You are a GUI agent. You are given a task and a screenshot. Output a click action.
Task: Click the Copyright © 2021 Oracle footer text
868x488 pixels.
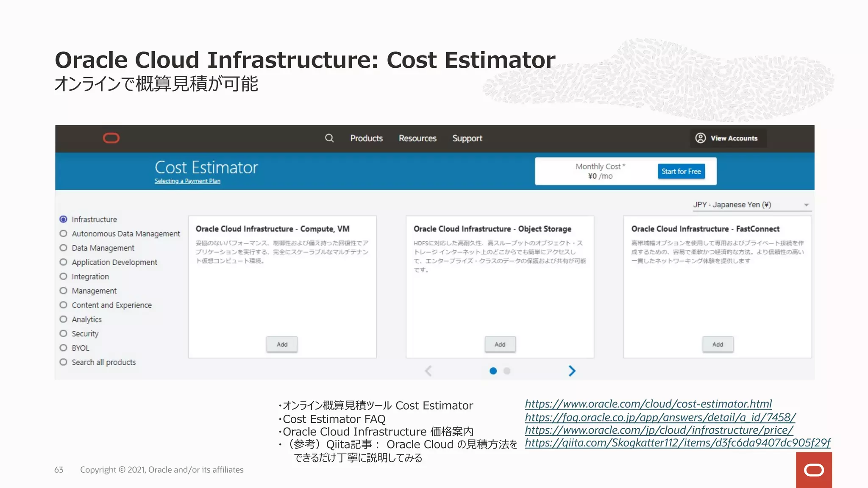162,470
